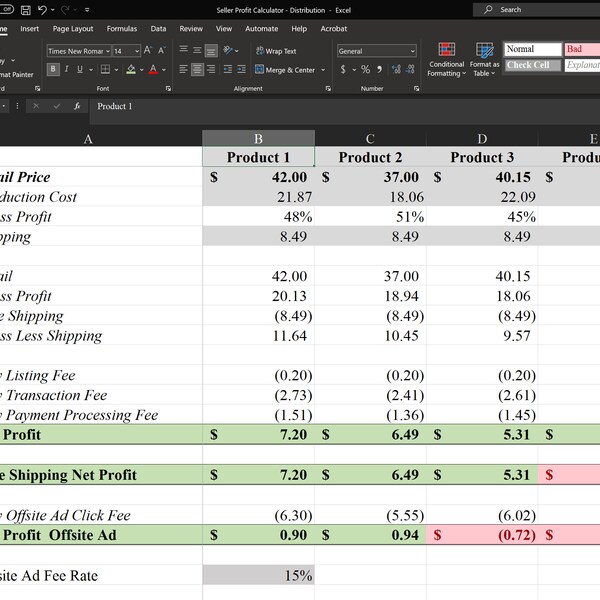
Task: Open the Formulas tab
Action: click(x=122, y=29)
